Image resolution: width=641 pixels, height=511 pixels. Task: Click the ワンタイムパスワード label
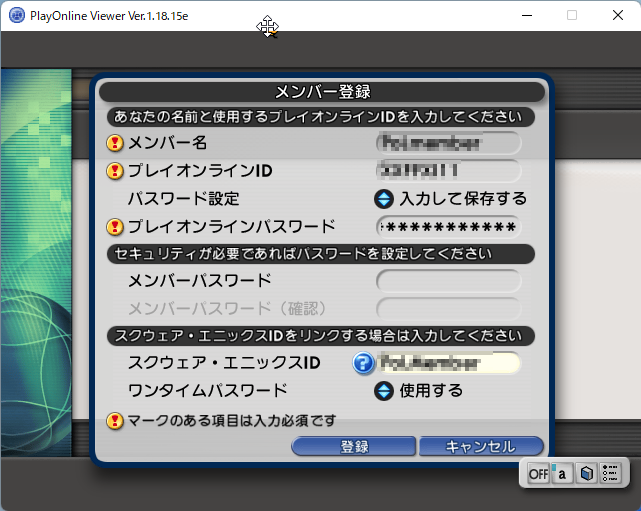pyautogui.click(x=208, y=391)
